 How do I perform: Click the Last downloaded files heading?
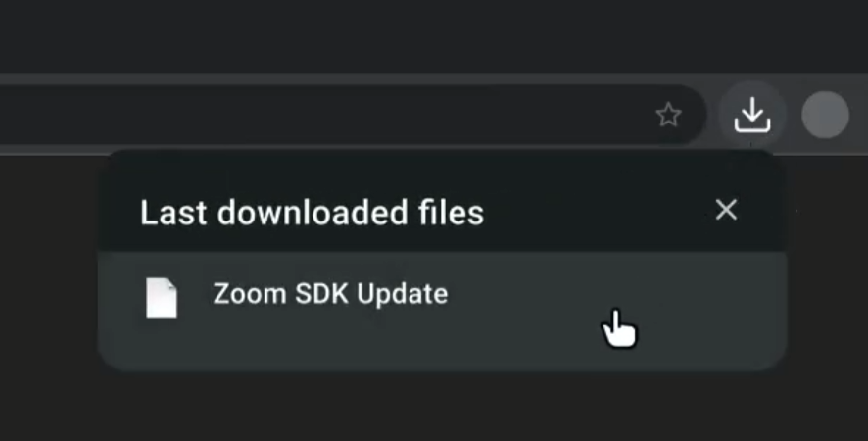[312, 213]
